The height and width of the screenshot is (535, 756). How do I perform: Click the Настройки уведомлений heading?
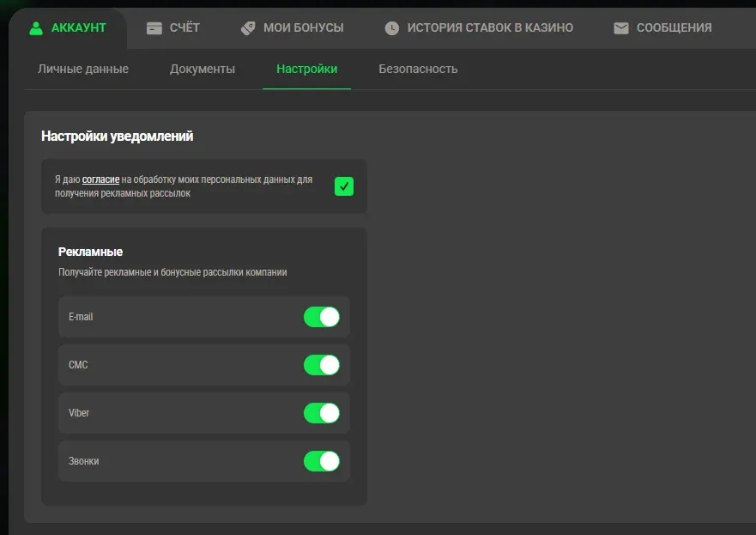click(x=118, y=136)
